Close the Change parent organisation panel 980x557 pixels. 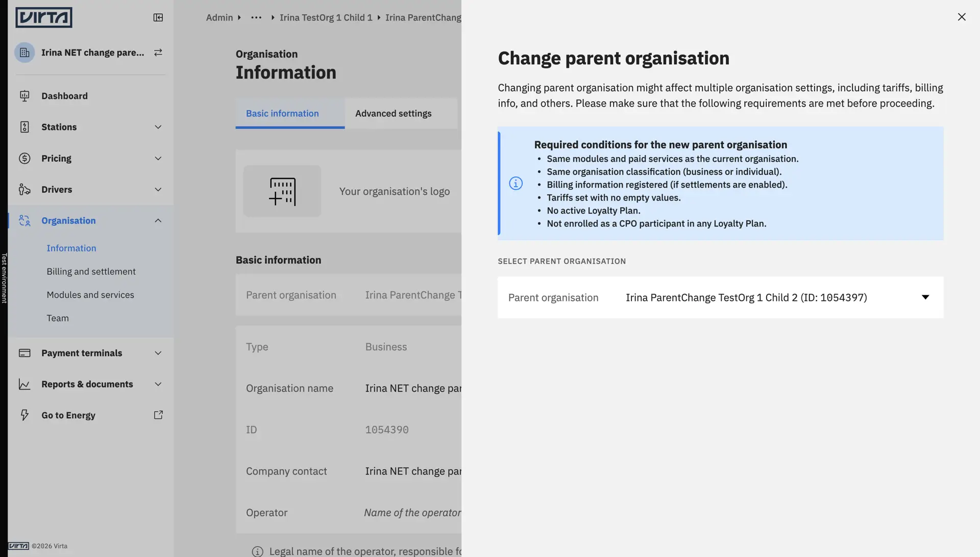click(x=962, y=17)
